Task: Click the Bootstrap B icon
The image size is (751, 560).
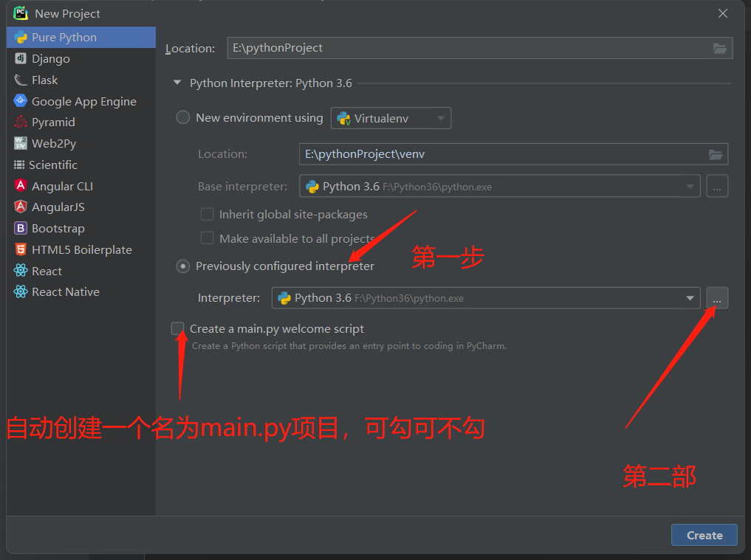Action: pos(21,228)
